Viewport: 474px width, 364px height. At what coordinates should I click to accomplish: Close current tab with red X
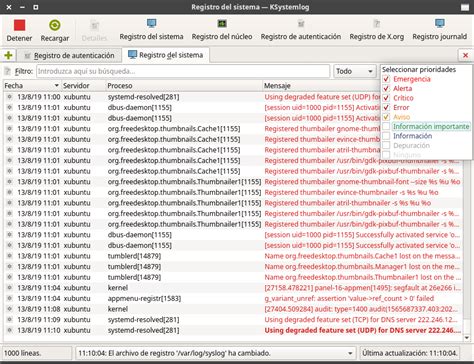click(465, 55)
